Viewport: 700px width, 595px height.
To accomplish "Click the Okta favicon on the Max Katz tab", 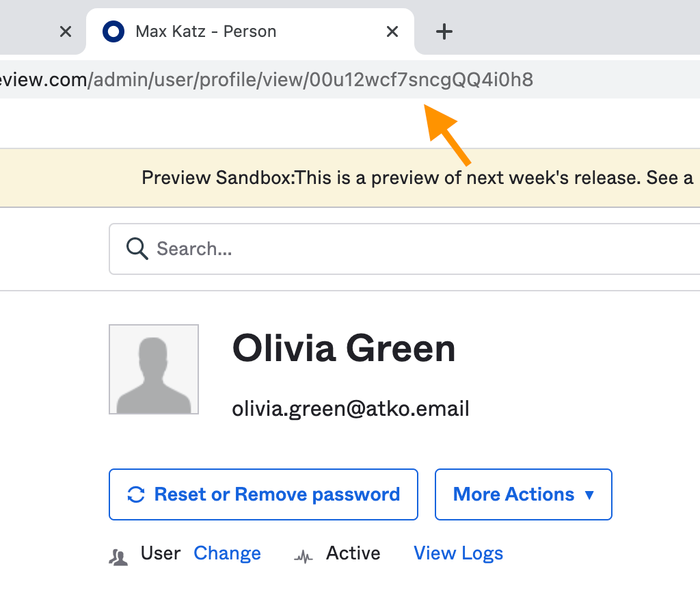I will point(113,31).
